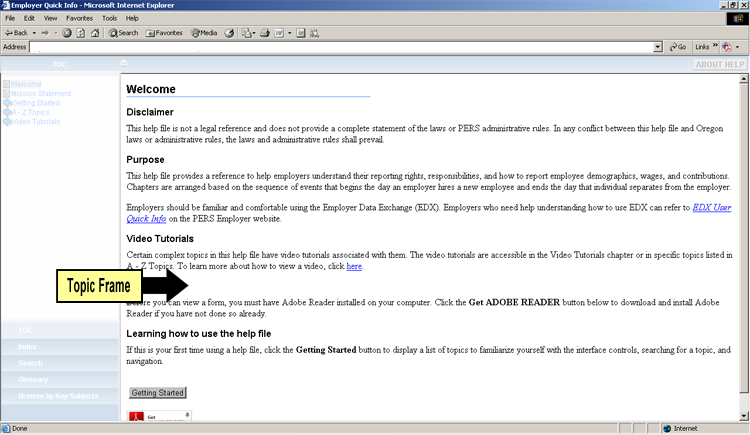Image resolution: width=750 pixels, height=435 pixels.
Task: Go to the browser Home page icon
Action: pos(94,33)
